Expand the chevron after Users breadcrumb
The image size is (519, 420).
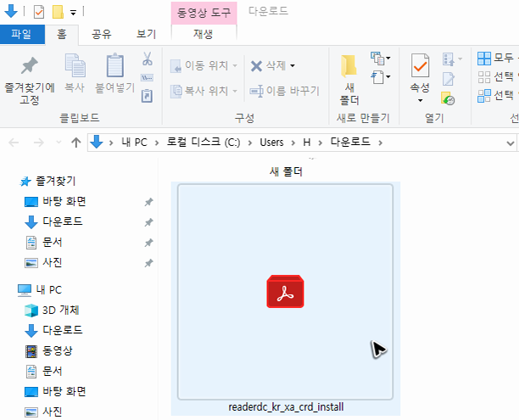[293, 143]
